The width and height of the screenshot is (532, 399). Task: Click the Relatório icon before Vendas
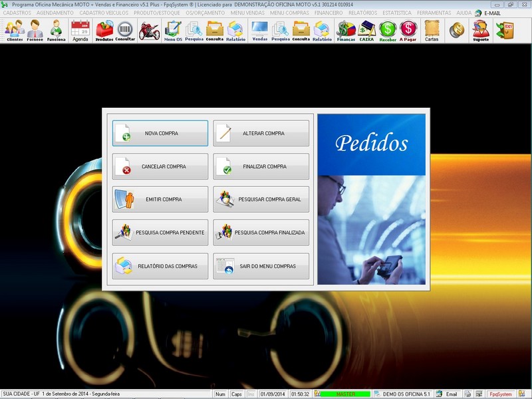[236, 31]
